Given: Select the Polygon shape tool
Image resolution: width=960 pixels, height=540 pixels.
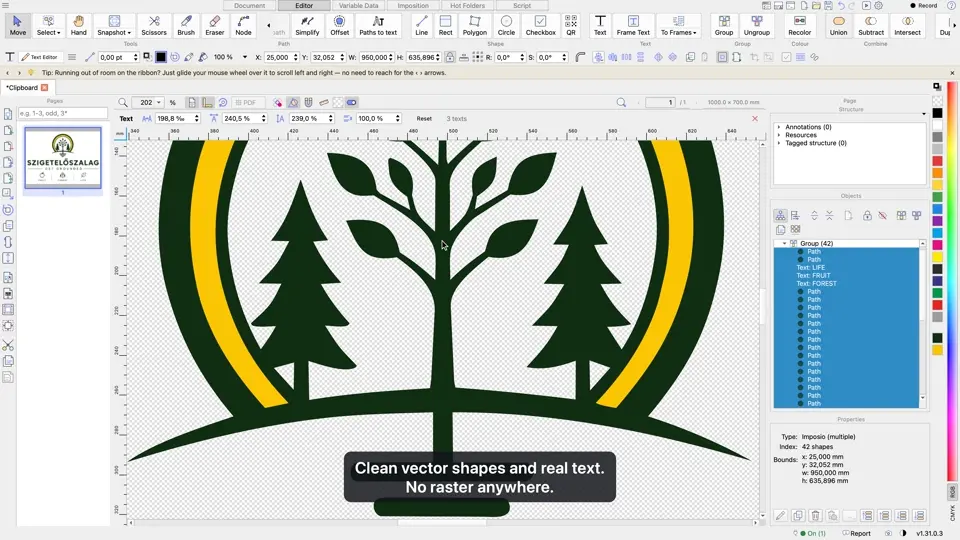Looking at the screenshot, I should click(x=474, y=25).
